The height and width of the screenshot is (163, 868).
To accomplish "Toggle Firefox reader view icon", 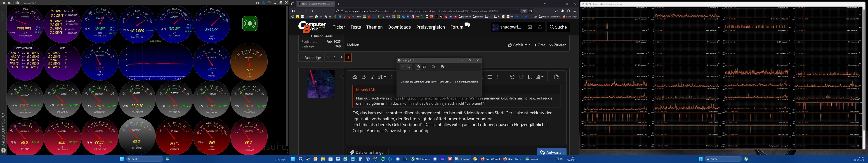I will [x=517, y=11].
